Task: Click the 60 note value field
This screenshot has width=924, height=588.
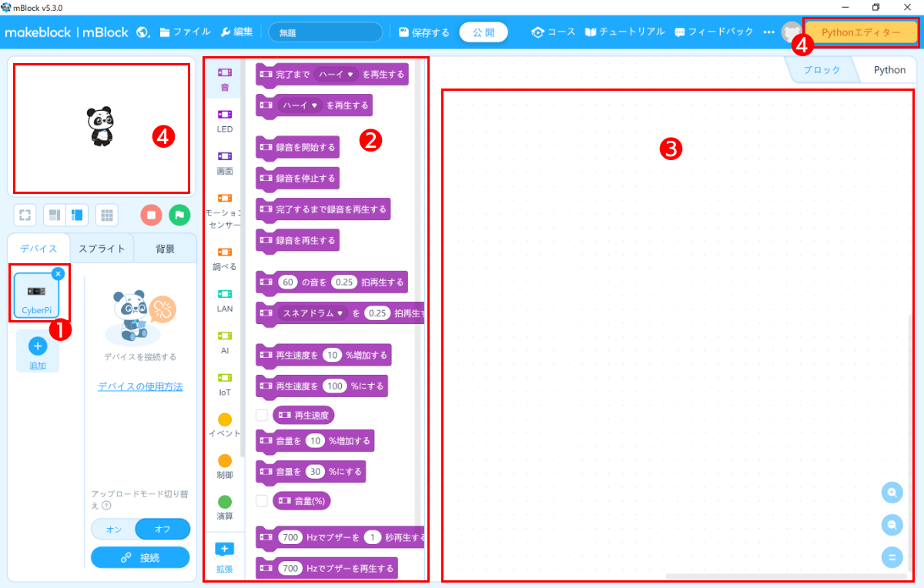Action: point(289,282)
